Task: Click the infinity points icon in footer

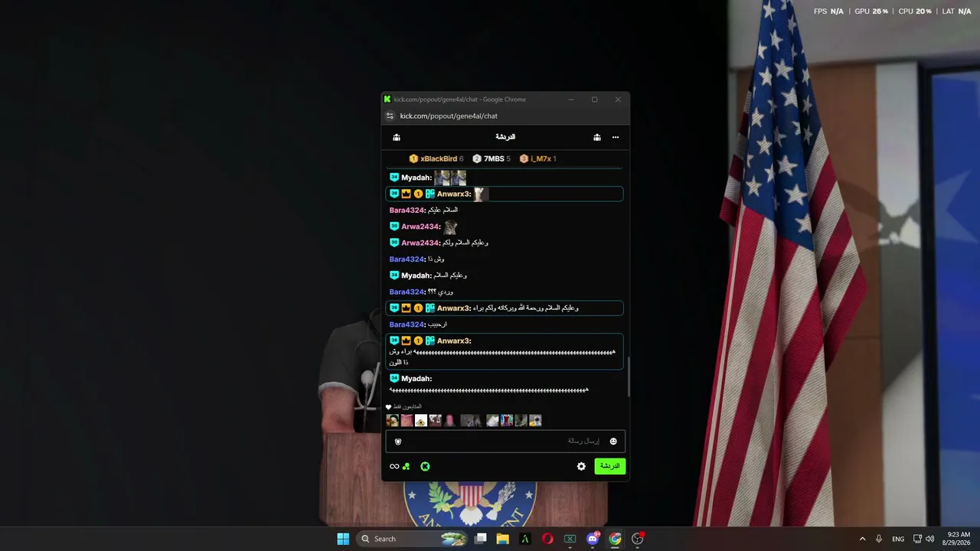Action: (394, 466)
